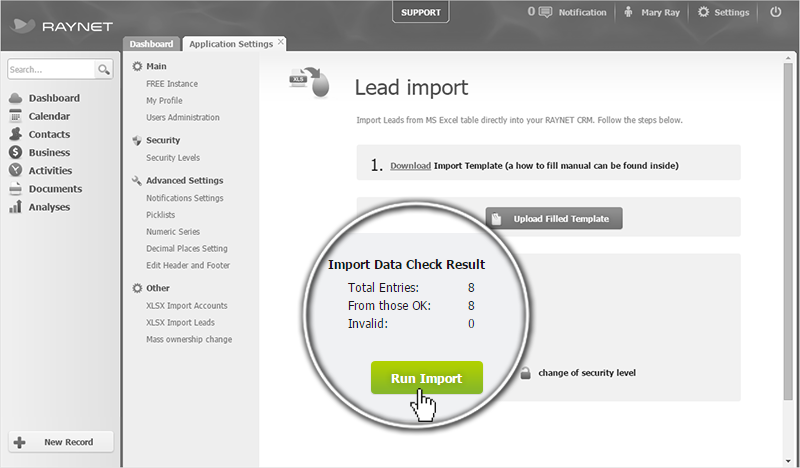800x468 pixels.
Task: Click inside the Search input field
Action: pos(52,69)
